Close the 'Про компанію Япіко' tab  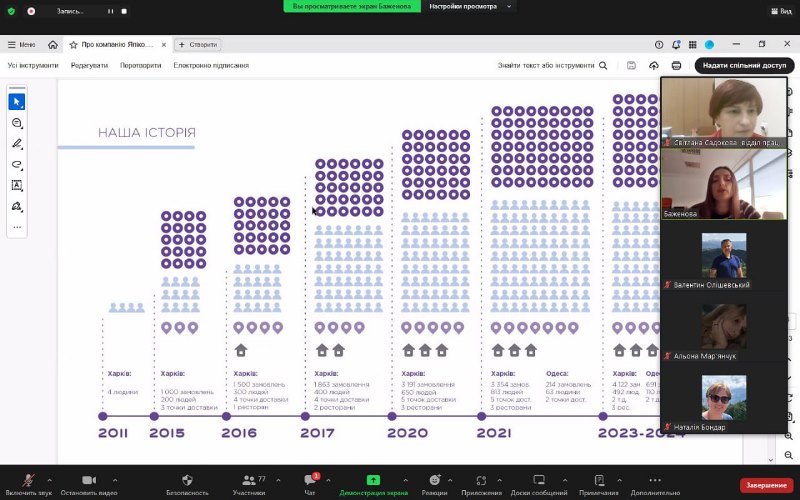pos(164,45)
